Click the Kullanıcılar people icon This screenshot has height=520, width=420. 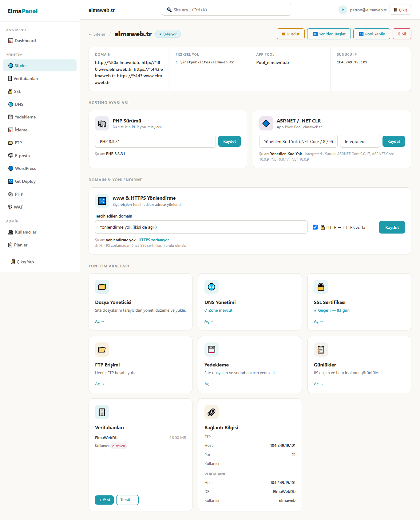pos(11,232)
